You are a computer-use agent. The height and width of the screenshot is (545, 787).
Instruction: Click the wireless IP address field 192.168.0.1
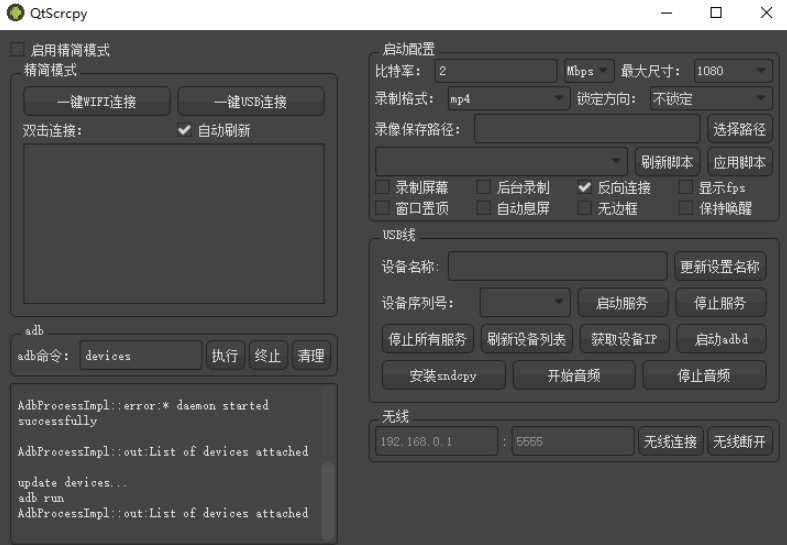pyautogui.click(x=436, y=441)
